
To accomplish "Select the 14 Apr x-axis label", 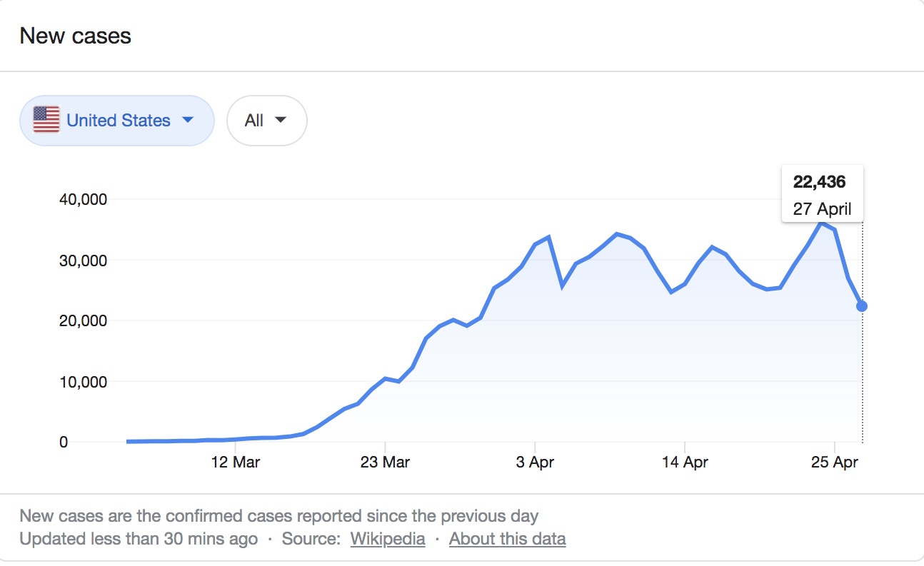I will pyautogui.click(x=685, y=463).
